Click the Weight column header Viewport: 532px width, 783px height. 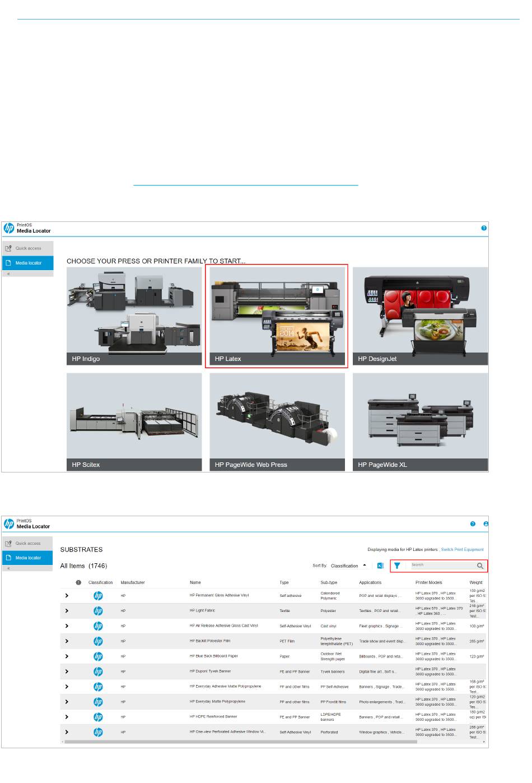click(476, 583)
